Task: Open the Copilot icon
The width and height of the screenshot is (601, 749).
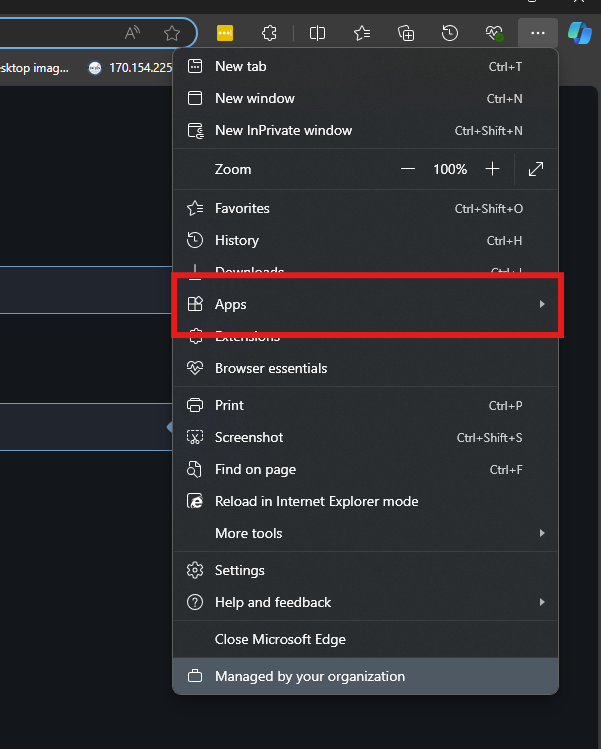Action: (580, 33)
